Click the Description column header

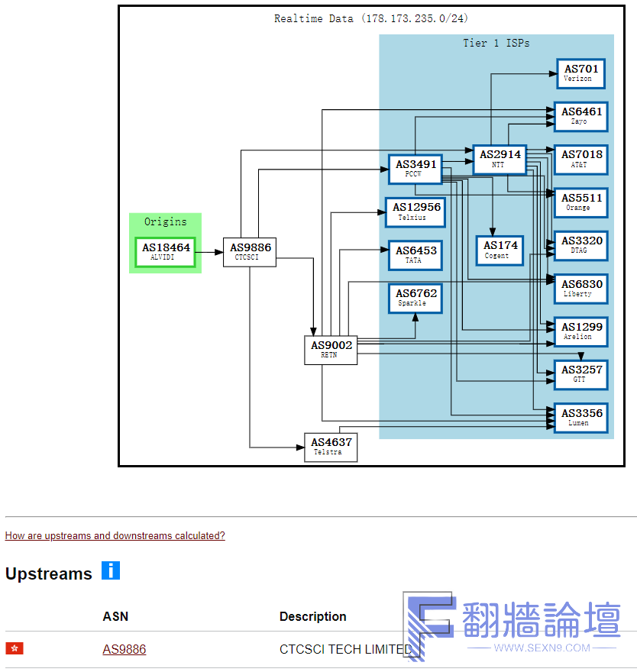pos(312,616)
